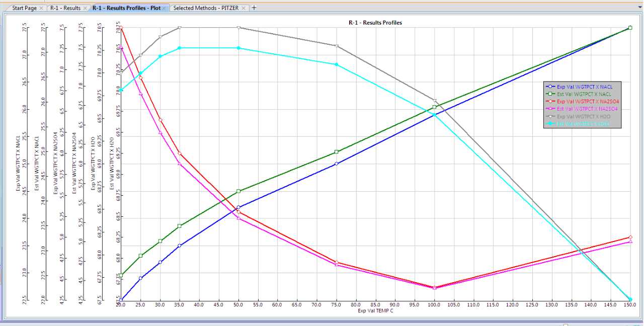This screenshot has height=326, width=644.
Task: Click the blue Exp Val NACL legend marker
Action: pyautogui.click(x=551, y=87)
